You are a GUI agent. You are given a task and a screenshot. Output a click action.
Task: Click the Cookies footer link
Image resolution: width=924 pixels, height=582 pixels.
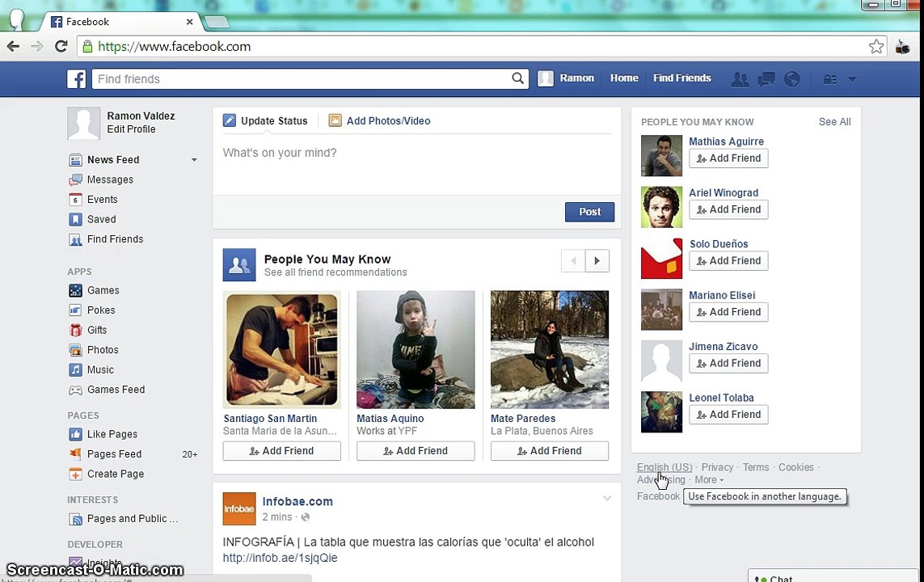pyautogui.click(x=795, y=467)
